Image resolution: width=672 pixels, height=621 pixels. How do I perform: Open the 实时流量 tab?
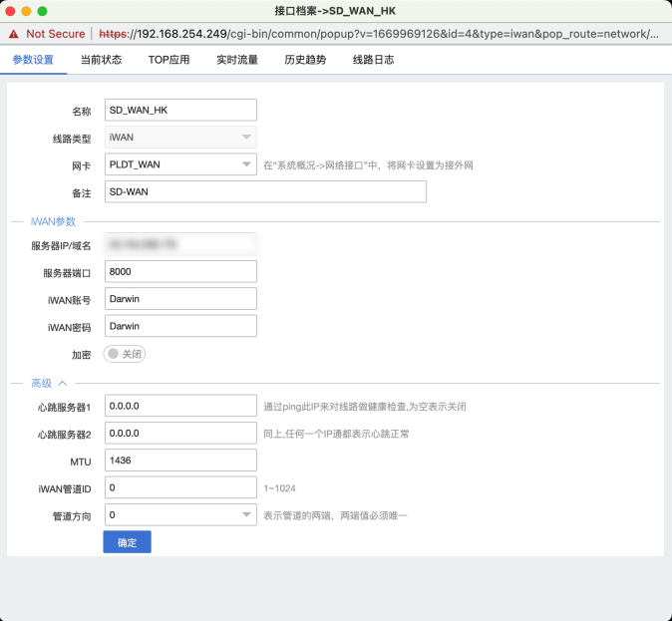[x=237, y=60]
